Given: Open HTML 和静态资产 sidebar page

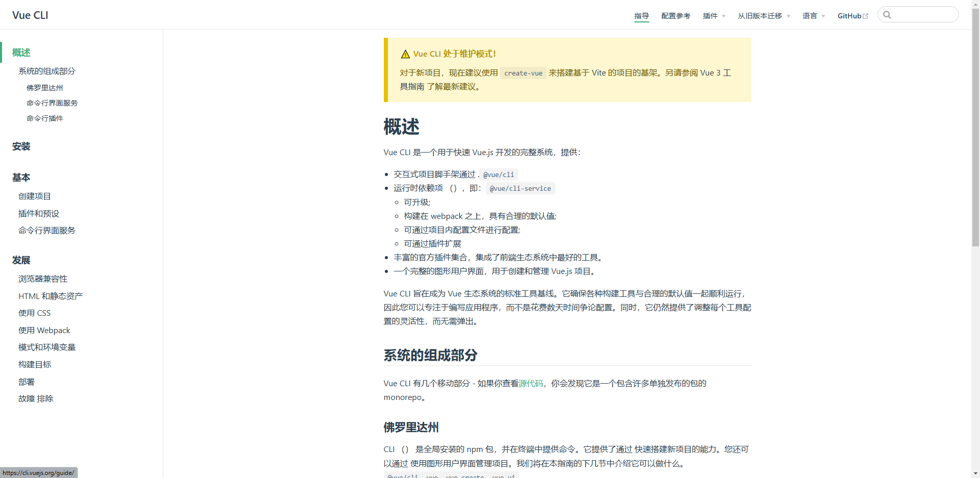Looking at the screenshot, I should [x=51, y=296].
